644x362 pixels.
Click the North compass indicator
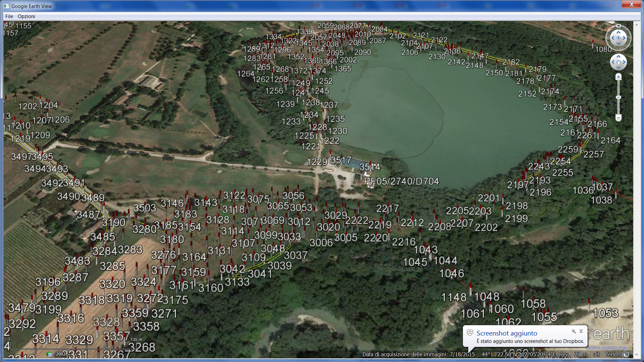click(619, 26)
